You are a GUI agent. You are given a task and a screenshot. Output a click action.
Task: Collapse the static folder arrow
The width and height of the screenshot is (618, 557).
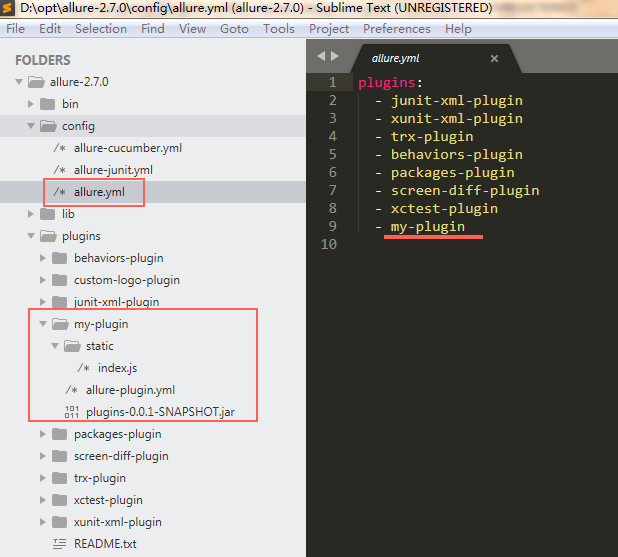click(55, 346)
